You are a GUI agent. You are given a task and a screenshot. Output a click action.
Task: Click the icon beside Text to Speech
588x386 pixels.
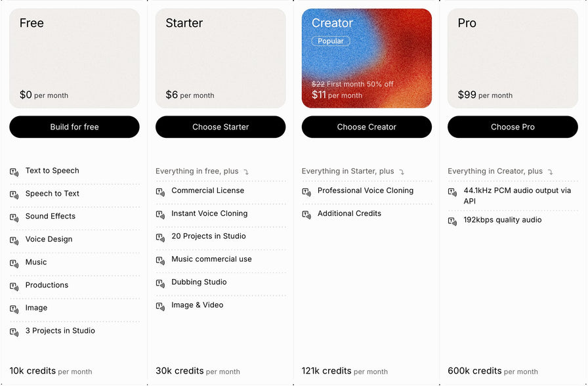pos(14,172)
